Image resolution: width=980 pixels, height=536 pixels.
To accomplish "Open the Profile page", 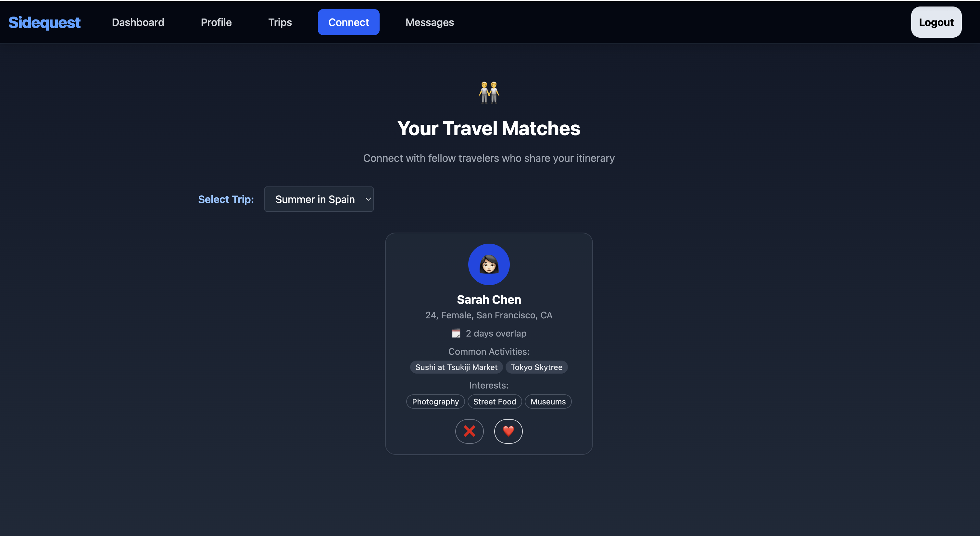I will (216, 22).
